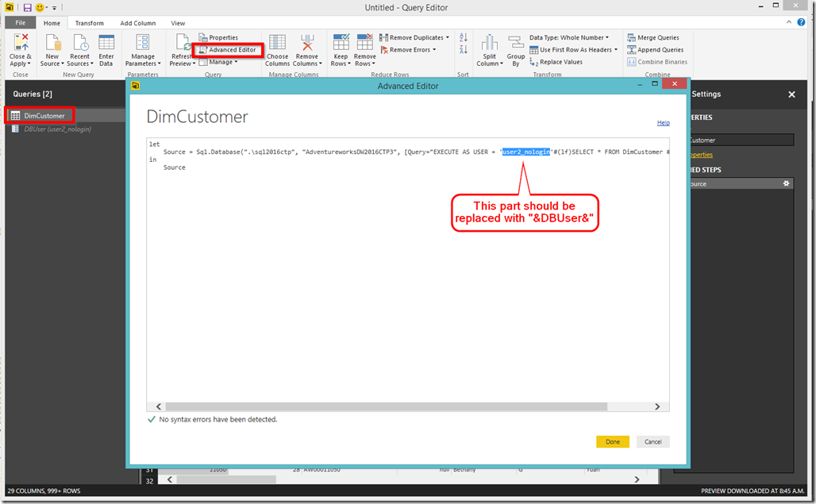
Task: Sort ascending with the A-Z icon
Action: tap(463, 37)
